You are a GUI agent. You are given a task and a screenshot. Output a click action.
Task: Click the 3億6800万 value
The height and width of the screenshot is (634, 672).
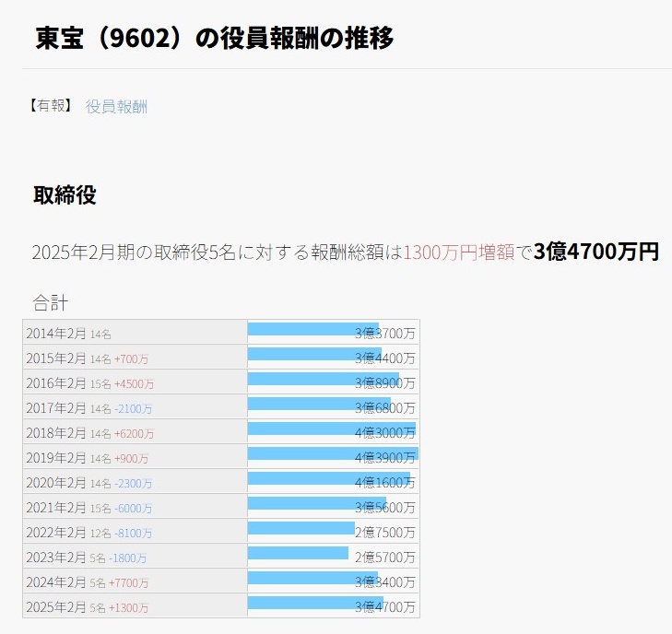(x=385, y=408)
